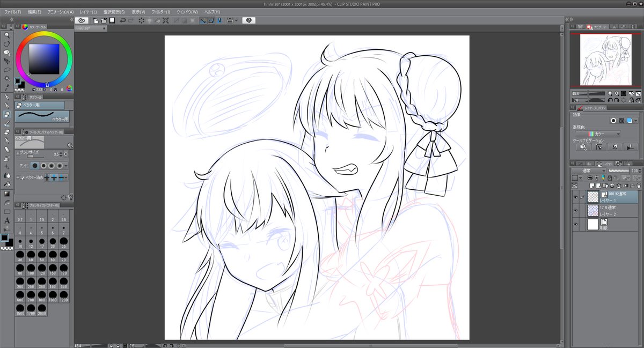Screen dimensions: 644x348
Task: Open the 編集(E) menu
Action: pyautogui.click(x=34, y=12)
